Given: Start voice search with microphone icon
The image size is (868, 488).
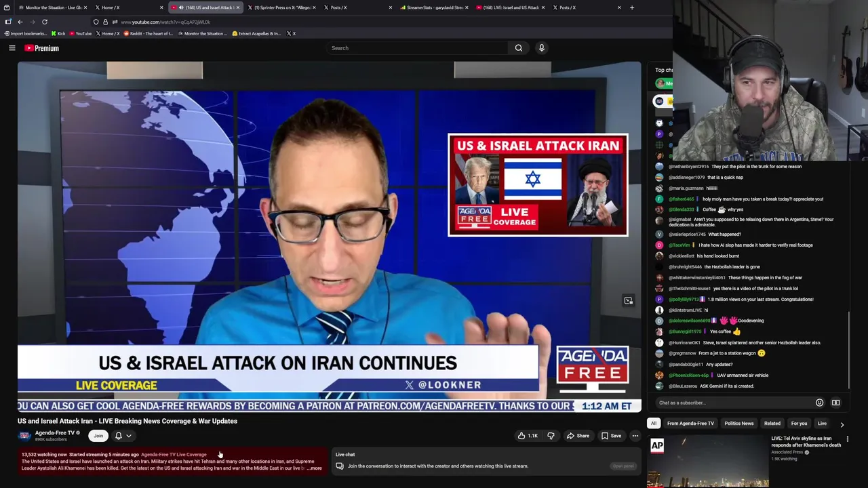Looking at the screenshot, I should (541, 48).
